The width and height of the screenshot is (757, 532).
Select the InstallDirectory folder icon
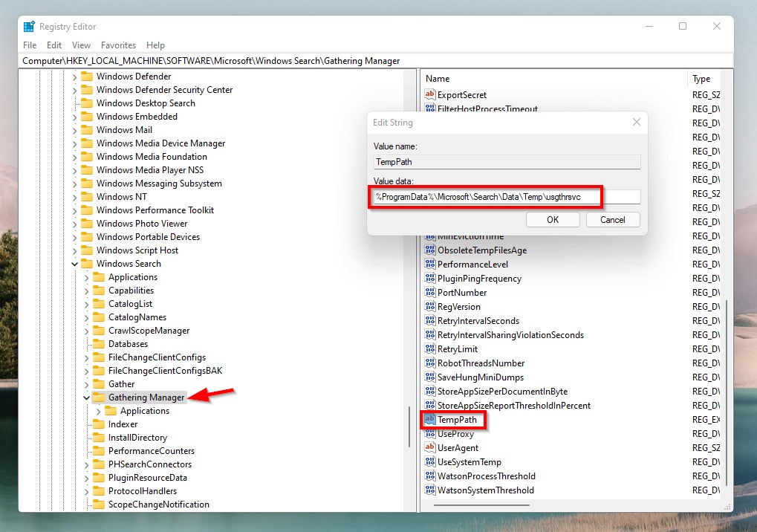[99, 438]
